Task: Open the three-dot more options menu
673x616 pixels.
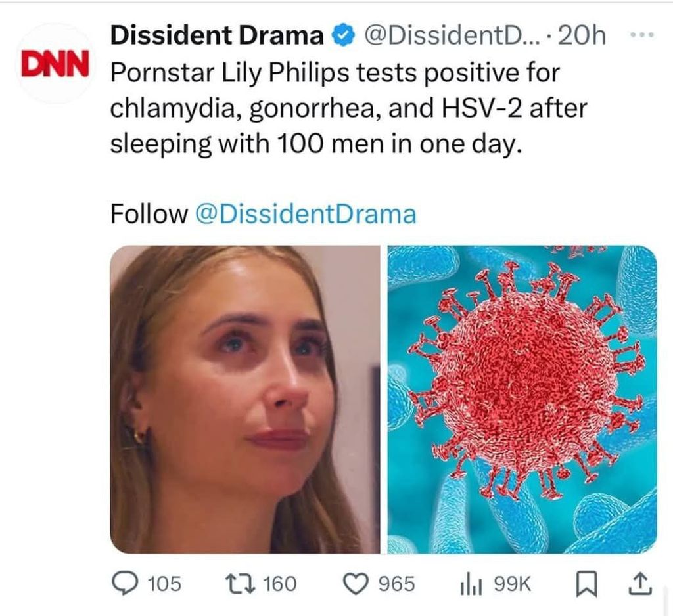Action: (646, 33)
